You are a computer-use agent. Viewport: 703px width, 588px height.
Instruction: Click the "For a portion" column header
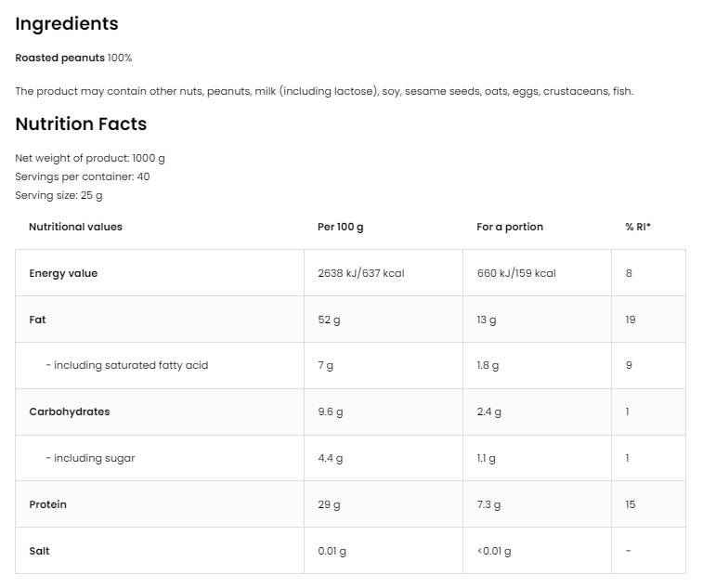pos(510,227)
